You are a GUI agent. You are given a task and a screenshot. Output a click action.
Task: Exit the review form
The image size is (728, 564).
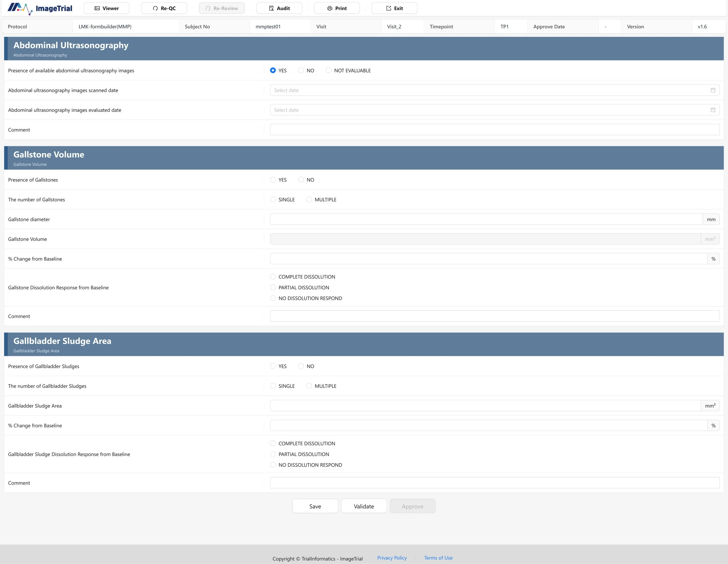(394, 8)
